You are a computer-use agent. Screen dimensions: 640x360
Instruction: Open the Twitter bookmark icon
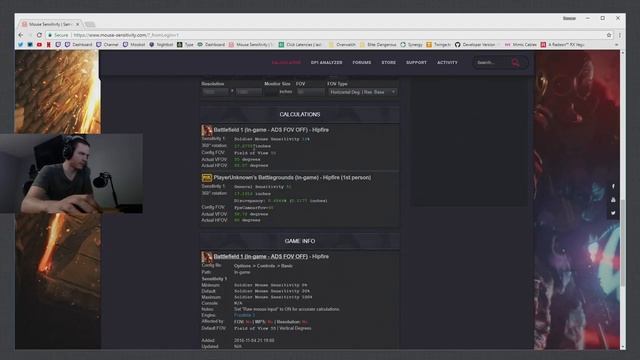point(20,44)
